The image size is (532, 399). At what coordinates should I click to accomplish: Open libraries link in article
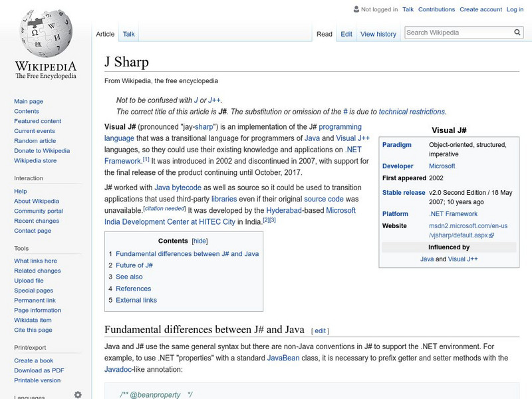click(224, 199)
